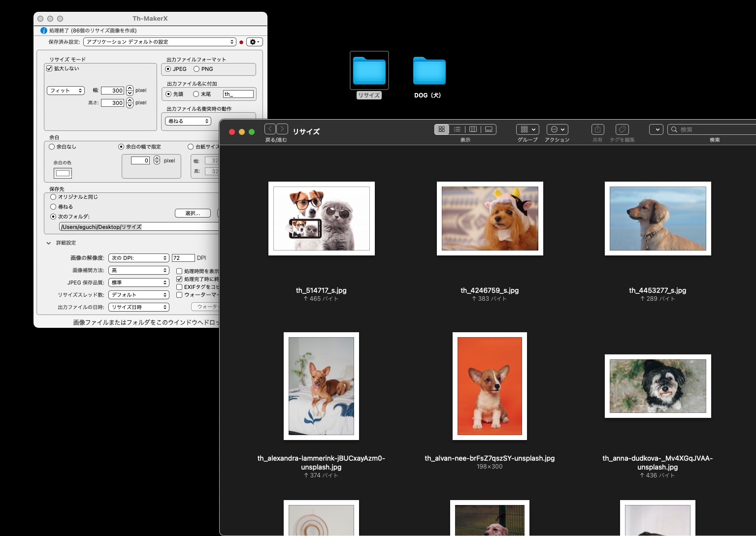Go back with Finder back arrow
Viewport: 756px width, 536px height.
tap(270, 129)
